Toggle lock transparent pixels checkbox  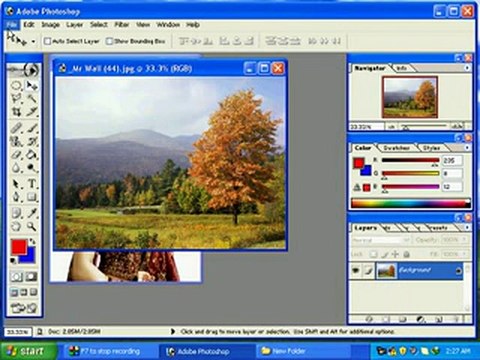374,254
